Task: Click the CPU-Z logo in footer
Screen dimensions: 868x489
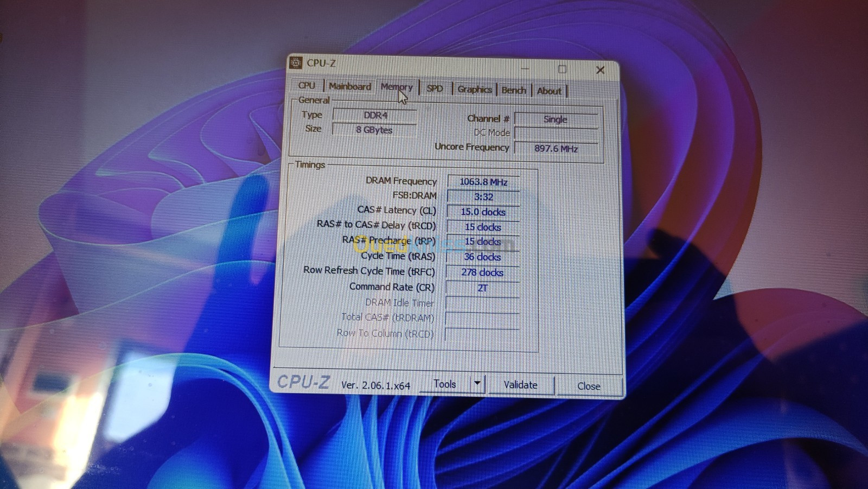Action: tap(303, 382)
